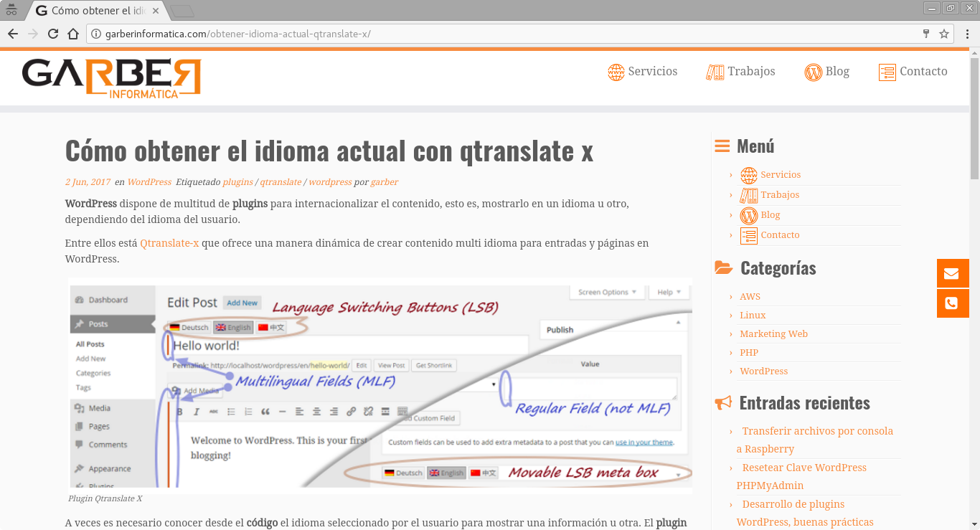Open the Linux category
Viewport: 980px width, 530px height.
(753, 316)
